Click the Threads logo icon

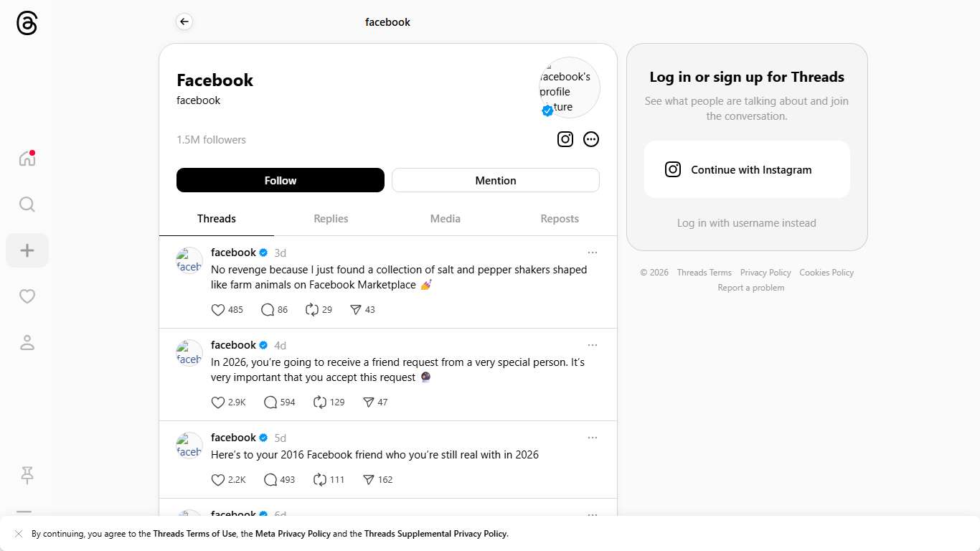27,24
